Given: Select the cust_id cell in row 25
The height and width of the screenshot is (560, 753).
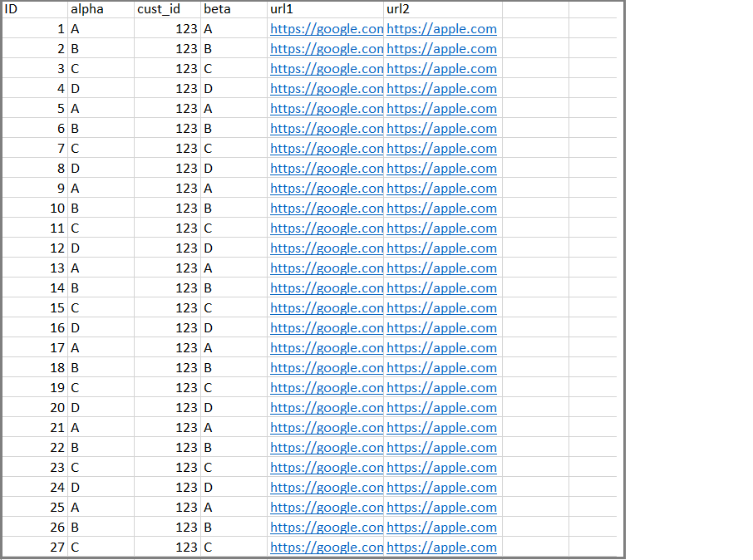Looking at the screenshot, I should [x=167, y=508].
